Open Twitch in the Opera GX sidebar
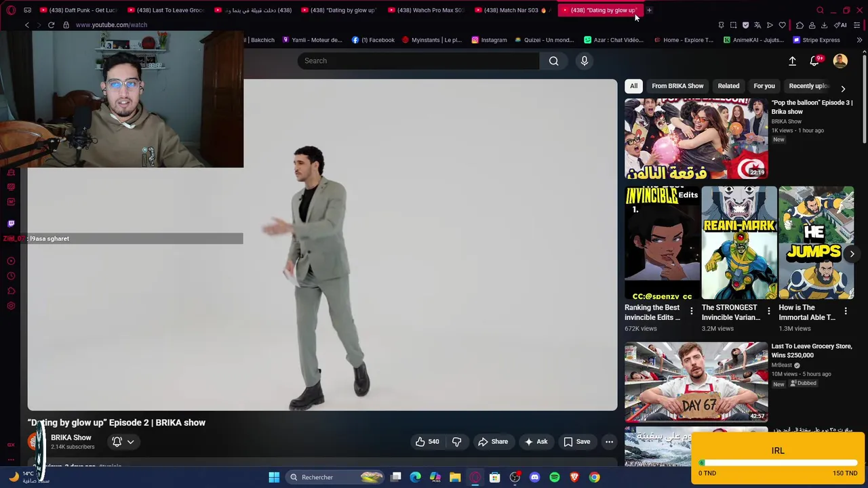868x488 pixels. [x=11, y=223]
